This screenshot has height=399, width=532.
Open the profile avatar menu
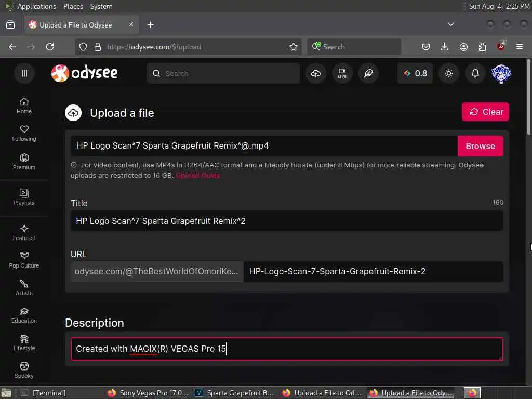(x=501, y=73)
